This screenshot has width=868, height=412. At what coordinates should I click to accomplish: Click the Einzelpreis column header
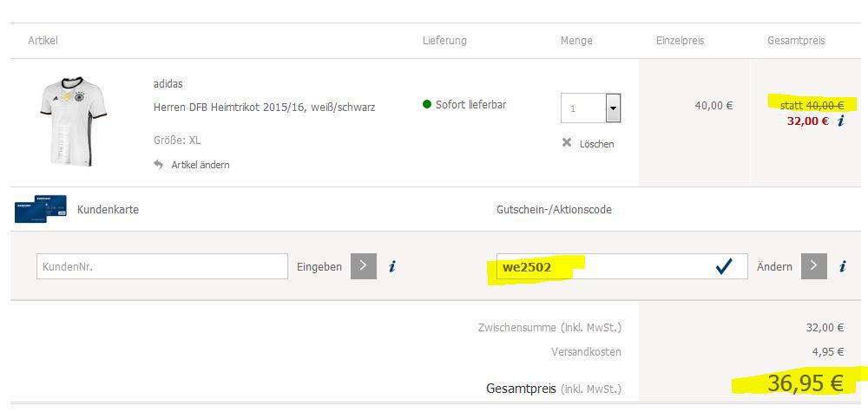pos(680,41)
